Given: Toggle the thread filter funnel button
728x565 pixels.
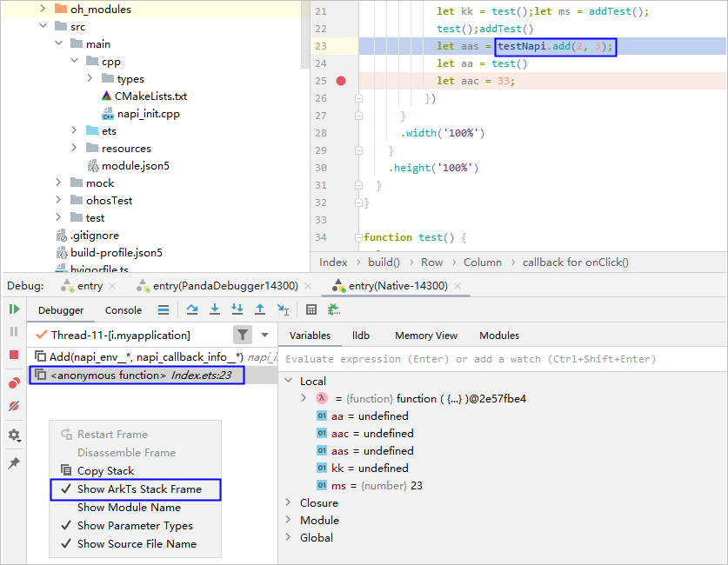Looking at the screenshot, I should pyautogui.click(x=243, y=335).
